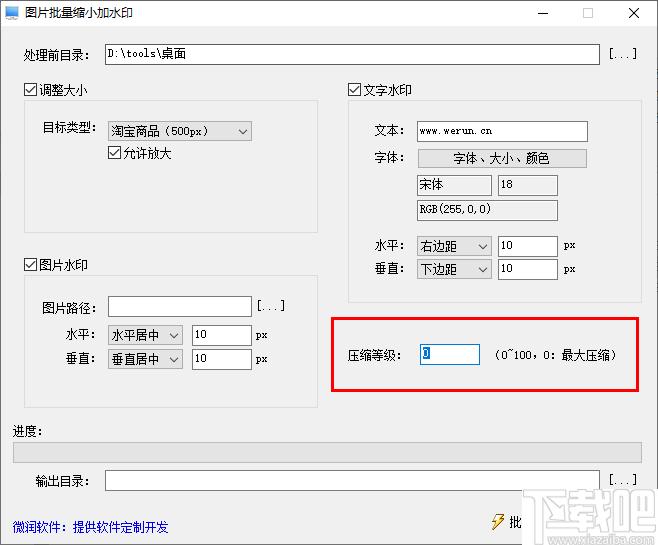Open text watermark 垂直 下边距 dropdown
The height and width of the screenshot is (545, 658).
click(454, 269)
